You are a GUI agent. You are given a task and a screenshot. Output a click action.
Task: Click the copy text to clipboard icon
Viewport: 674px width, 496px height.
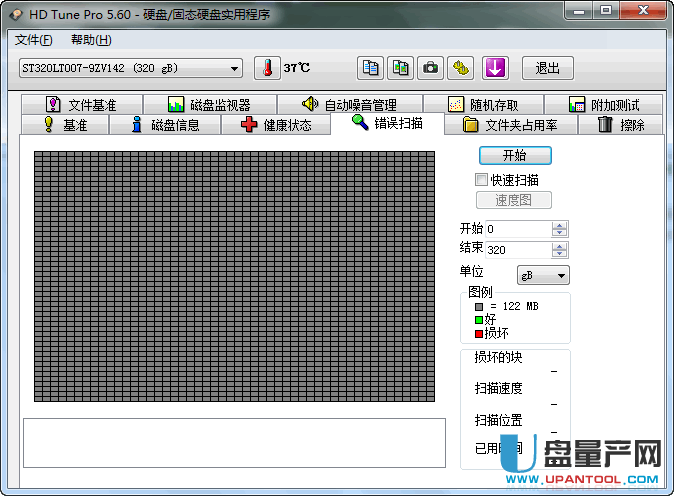(x=371, y=68)
